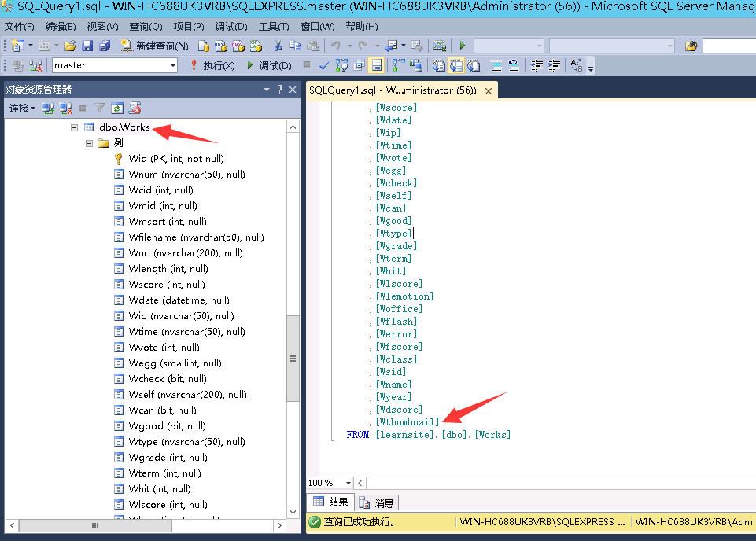Image resolution: width=756 pixels, height=541 pixels.
Task: Click the Find in Files binoculars icon
Action: [691, 46]
